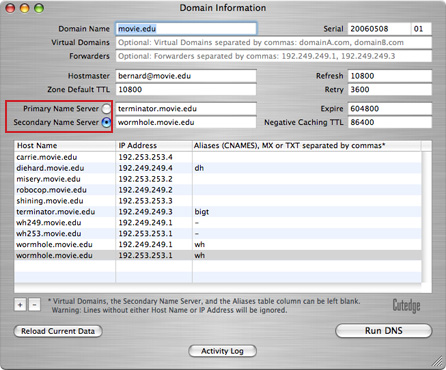Image resolution: width=446 pixels, height=370 pixels.
Task: Click the Expire field 604800
Action: pos(390,109)
